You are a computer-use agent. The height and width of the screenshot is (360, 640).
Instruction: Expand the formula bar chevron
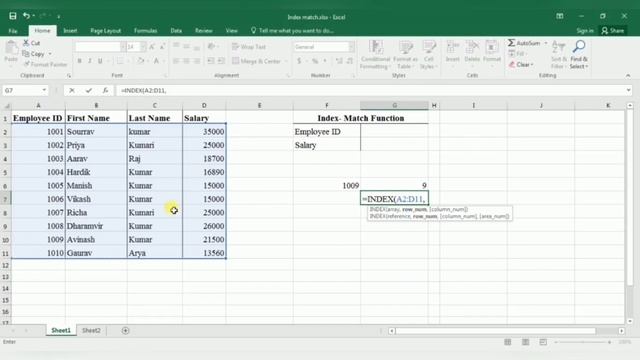point(628,90)
